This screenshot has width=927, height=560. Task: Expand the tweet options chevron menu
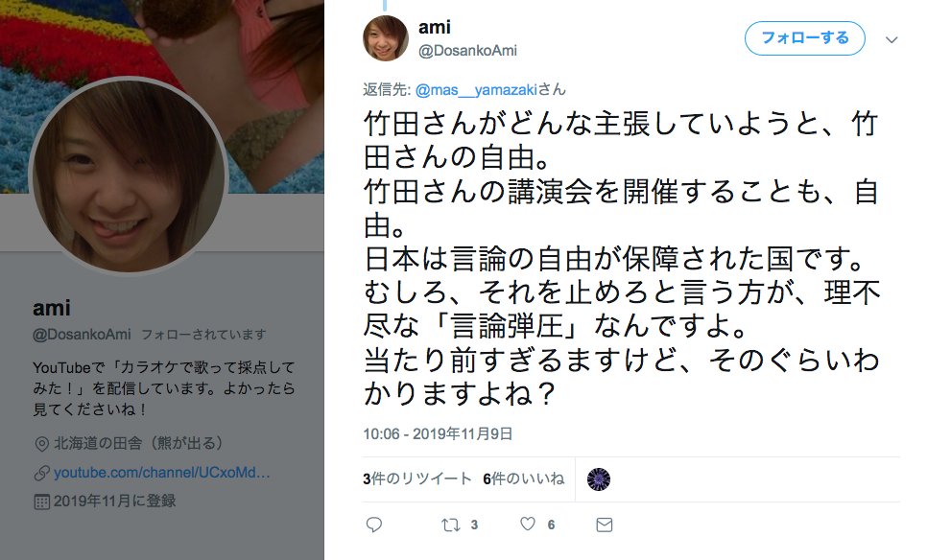(x=891, y=39)
